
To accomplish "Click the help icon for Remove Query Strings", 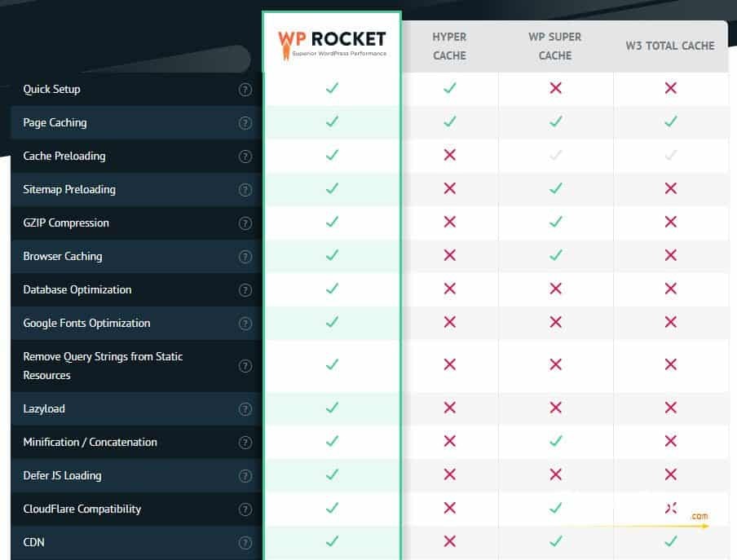I will [x=245, y=365].
